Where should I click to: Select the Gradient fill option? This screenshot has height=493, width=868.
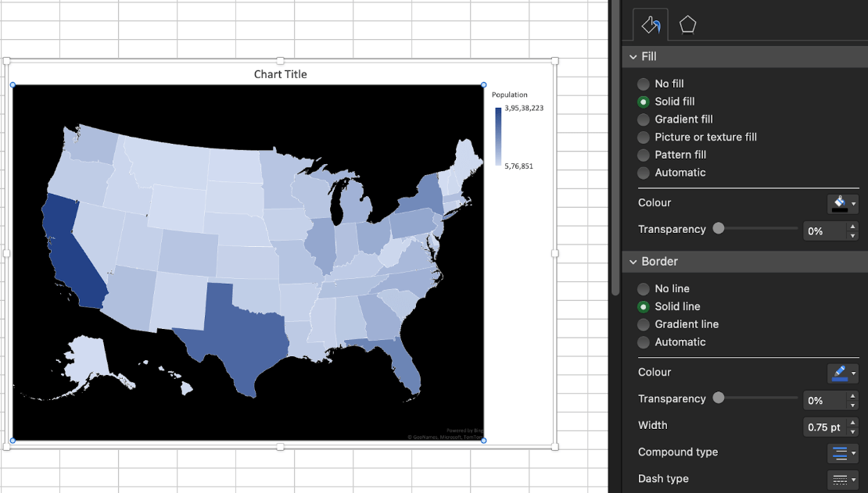(644, 120)
